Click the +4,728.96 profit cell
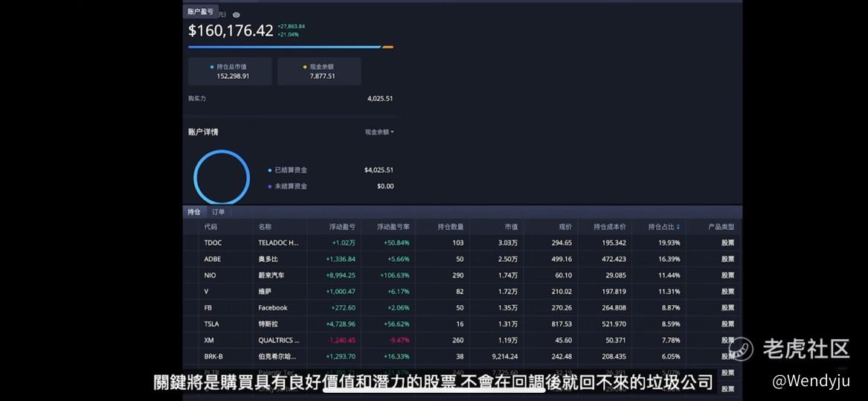The width and height of the screenshot is (868, 401). click(x=341, y=324)
